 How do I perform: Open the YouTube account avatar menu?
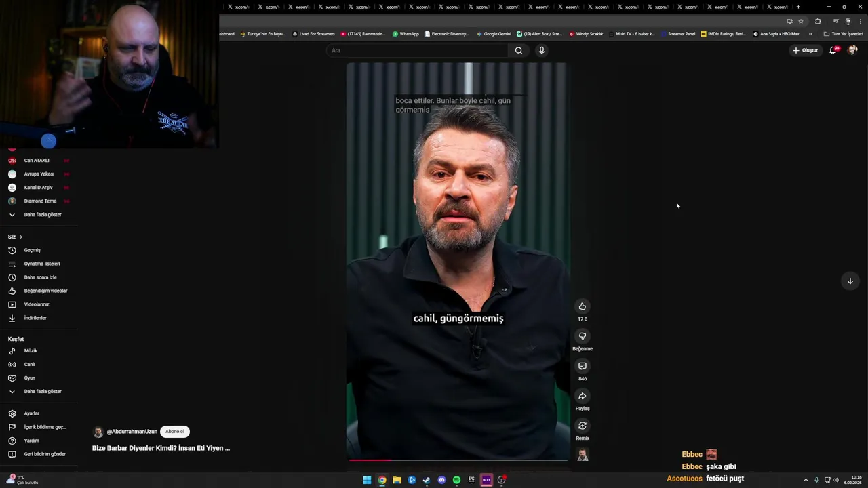(x=852, y=50)
